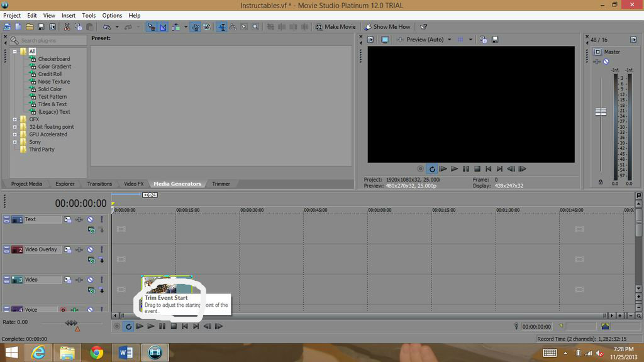
Task: Click Compositing Mode icon on Video Overlay track
Action: pyautogui.click(x=91, y=260)
